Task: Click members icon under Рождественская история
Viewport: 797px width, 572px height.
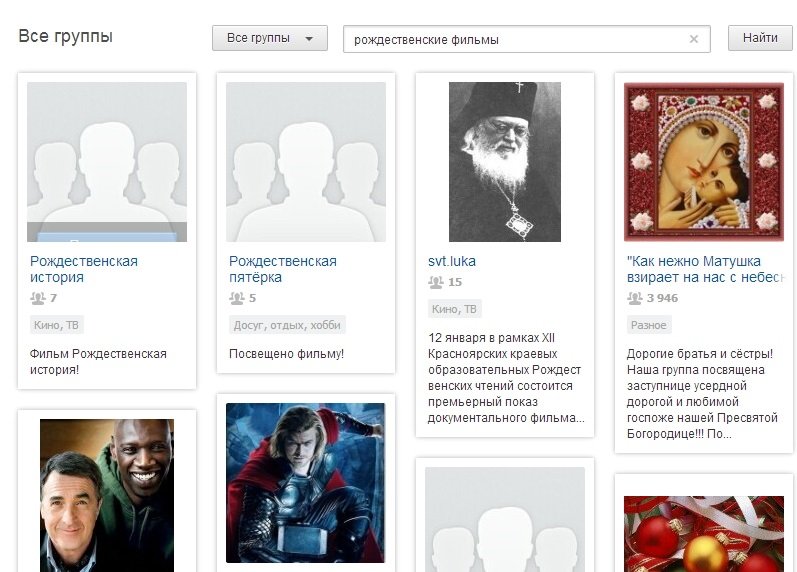Action: point(38,298)
